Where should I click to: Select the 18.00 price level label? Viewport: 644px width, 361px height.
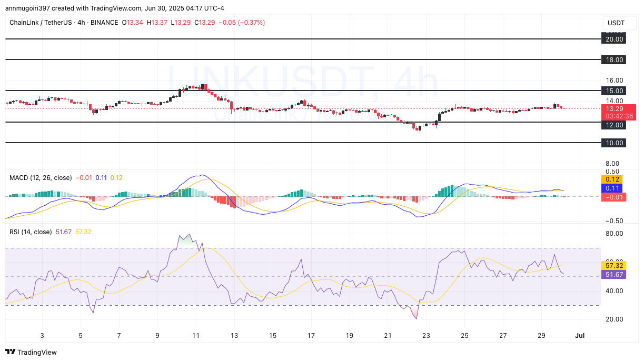614,59
